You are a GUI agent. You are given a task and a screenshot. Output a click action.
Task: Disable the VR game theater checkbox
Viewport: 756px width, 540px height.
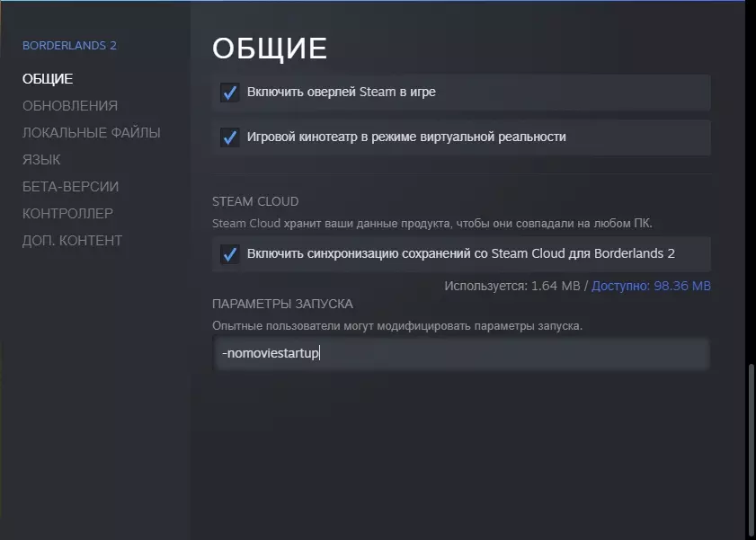tap(230, 137)
